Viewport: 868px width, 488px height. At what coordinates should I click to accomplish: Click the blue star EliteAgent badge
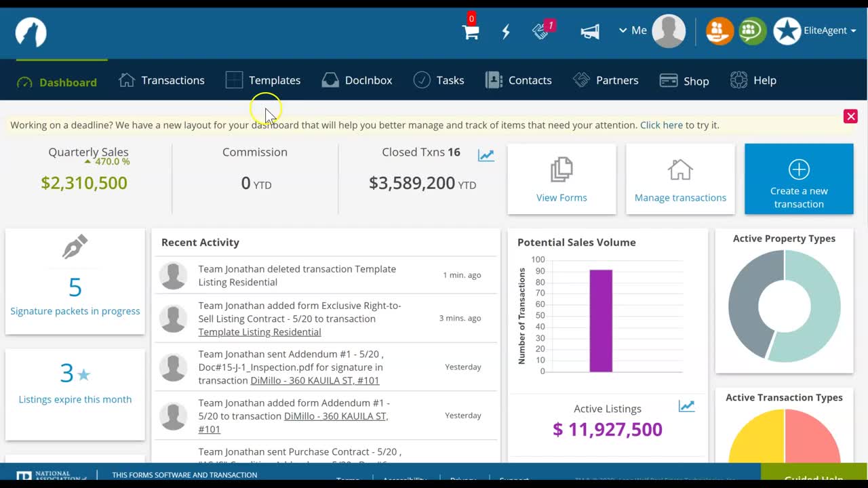pyautogui.click(x=787, y=31)
